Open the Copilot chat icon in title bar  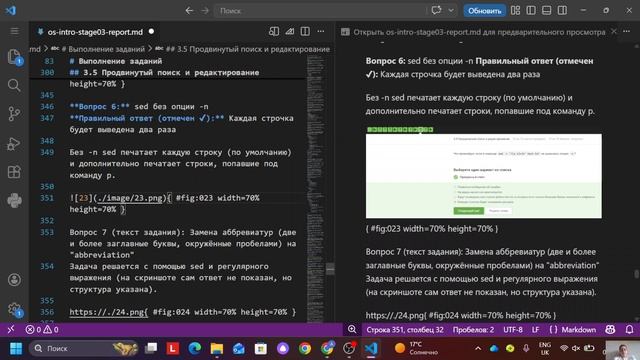[436, 10]
